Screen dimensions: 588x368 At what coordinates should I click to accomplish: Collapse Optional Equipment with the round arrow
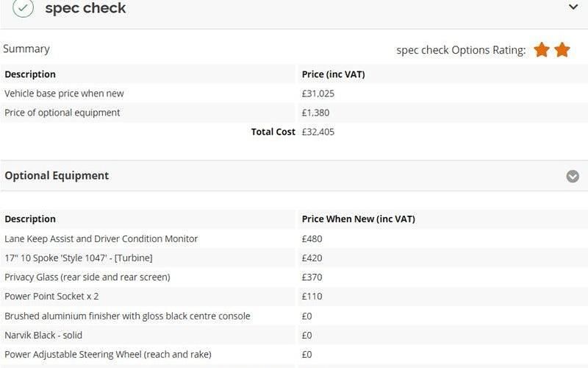pos(573,176)
